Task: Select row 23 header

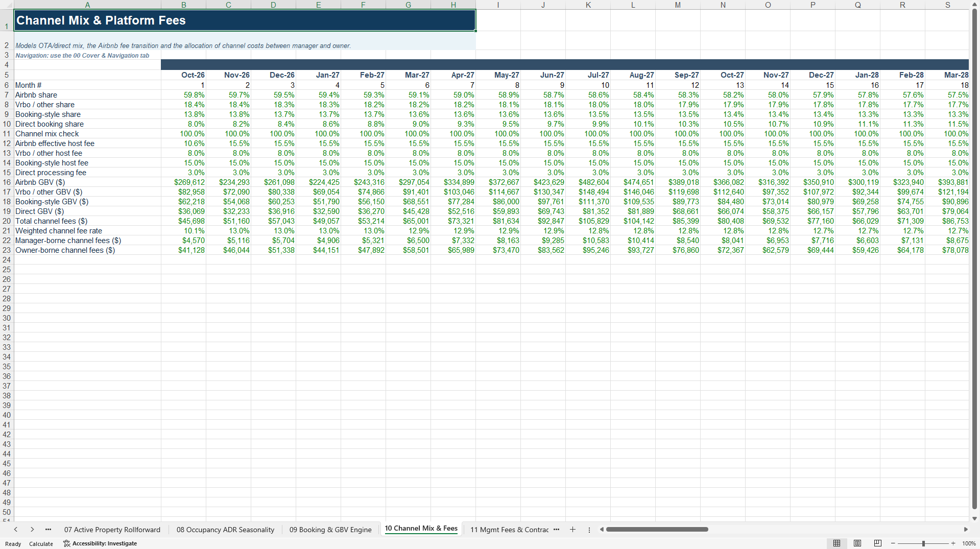Action: [7, 250]
